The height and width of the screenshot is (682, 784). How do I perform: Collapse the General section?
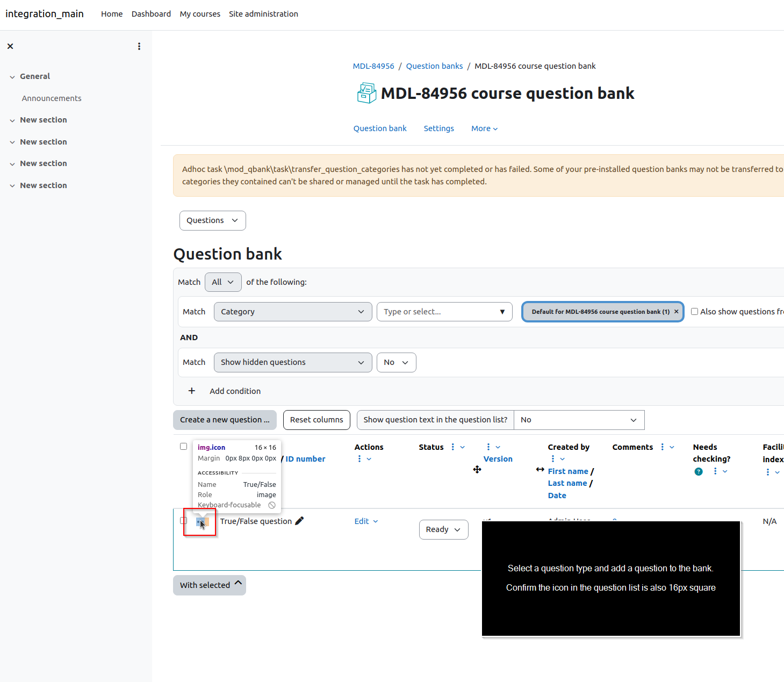(12, 77)
